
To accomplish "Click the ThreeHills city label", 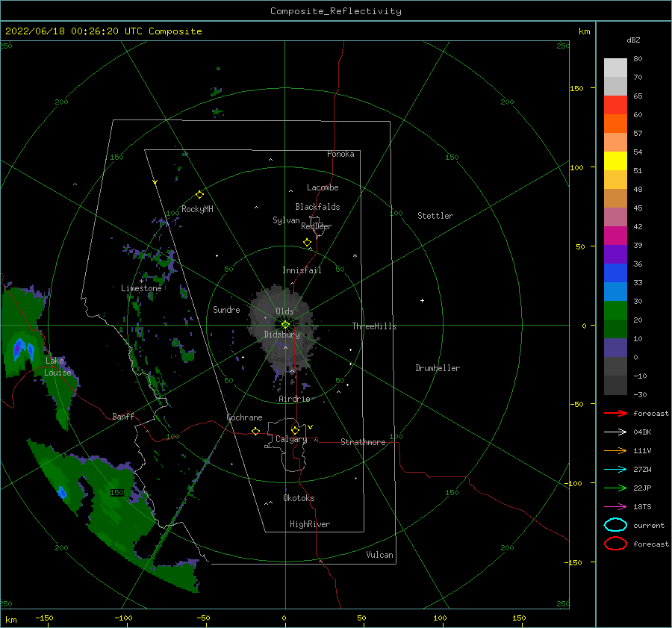I will pyautogui.click(x=375, y=326).
